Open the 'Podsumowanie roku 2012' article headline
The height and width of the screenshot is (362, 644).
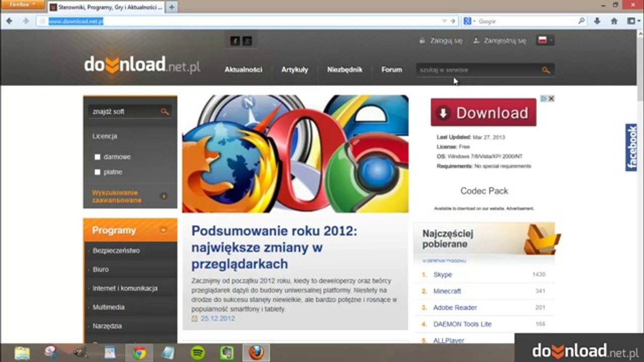274,247
